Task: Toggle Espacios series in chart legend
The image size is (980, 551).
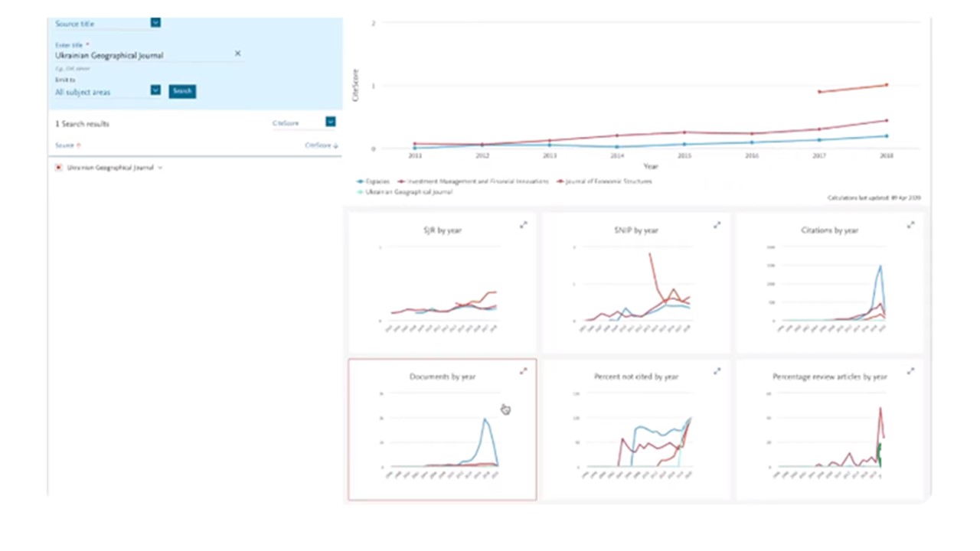Action: click(374, 182)
